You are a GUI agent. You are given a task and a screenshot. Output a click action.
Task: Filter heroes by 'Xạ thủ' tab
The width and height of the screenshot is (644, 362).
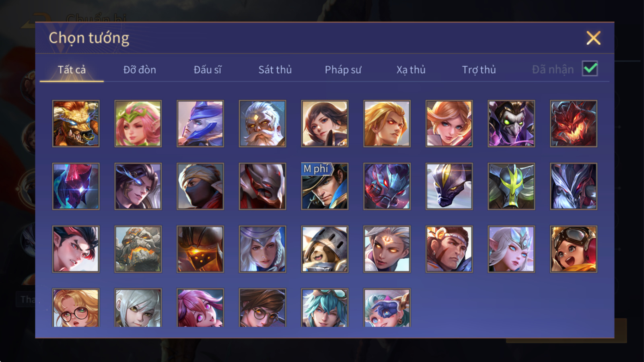click(411, 70)
